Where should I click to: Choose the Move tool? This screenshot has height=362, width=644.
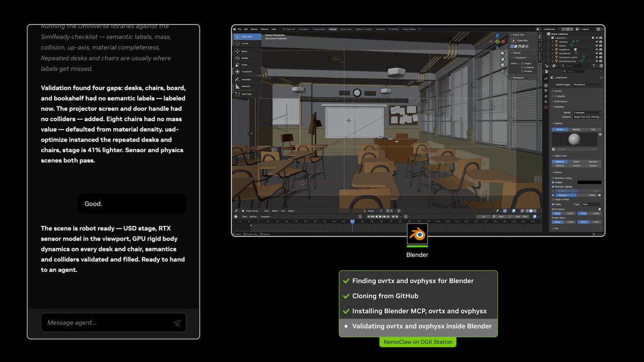tap(248, 51)
